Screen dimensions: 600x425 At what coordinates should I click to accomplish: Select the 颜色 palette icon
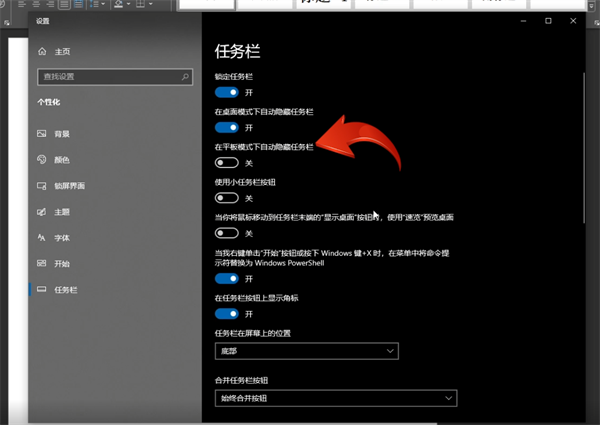41,159
